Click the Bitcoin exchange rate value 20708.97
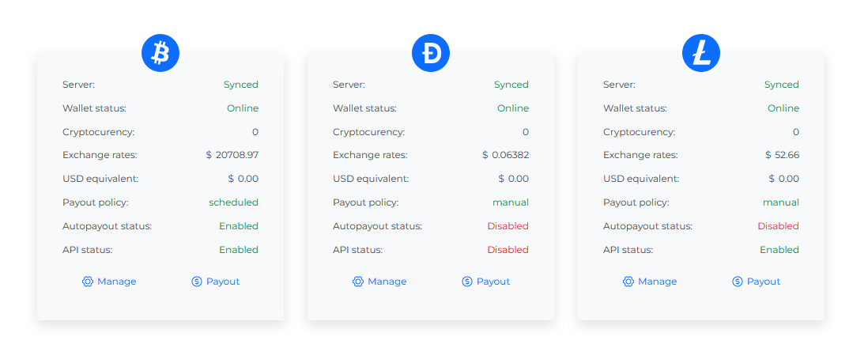868x359 pixels. tap(236, 155)
